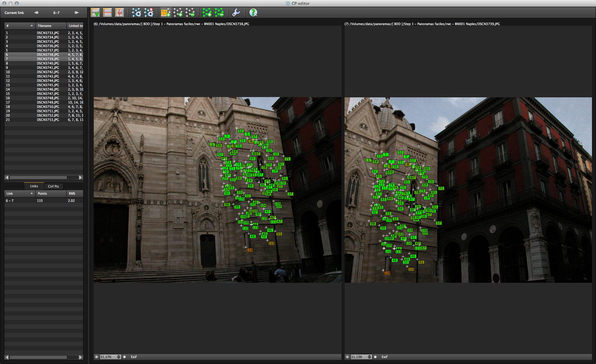This screenshot has width=596, height=364.
Task: Select DSCN3740.JPG row in image list
Action: [48, 63]
